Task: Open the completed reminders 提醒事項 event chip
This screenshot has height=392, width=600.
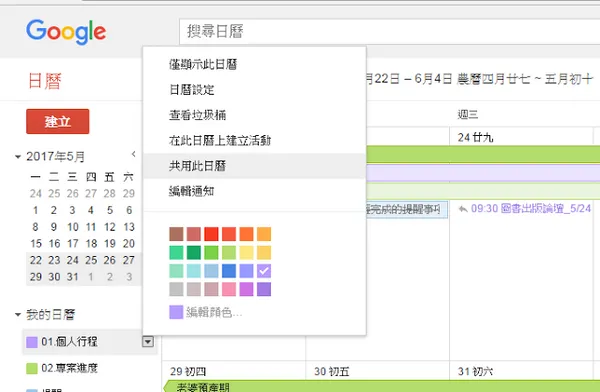Action: coord(406,209)
